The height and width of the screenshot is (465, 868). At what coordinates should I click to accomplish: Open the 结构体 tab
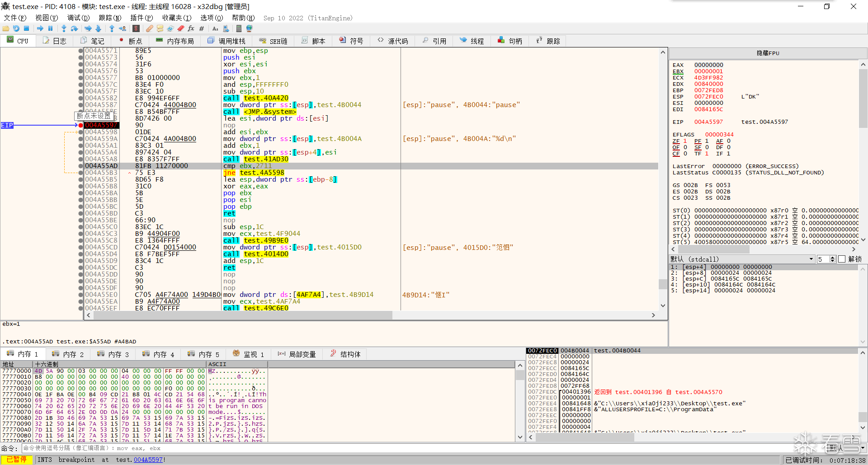coord(345,354)
